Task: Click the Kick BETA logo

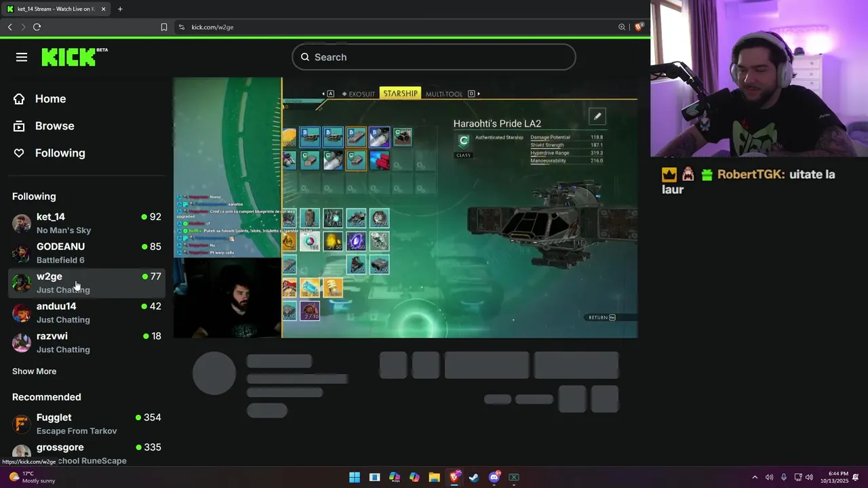Action: (x=75, y=57)
